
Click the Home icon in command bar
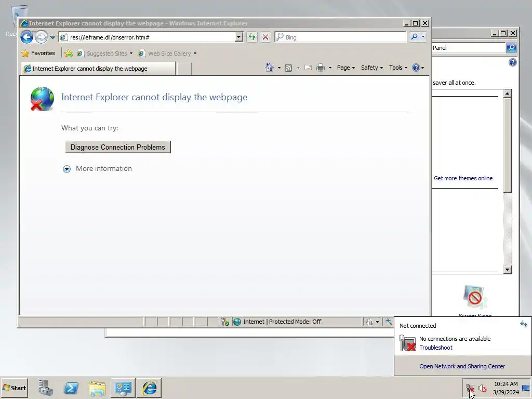pyautogui.click(x=270, y=68)
